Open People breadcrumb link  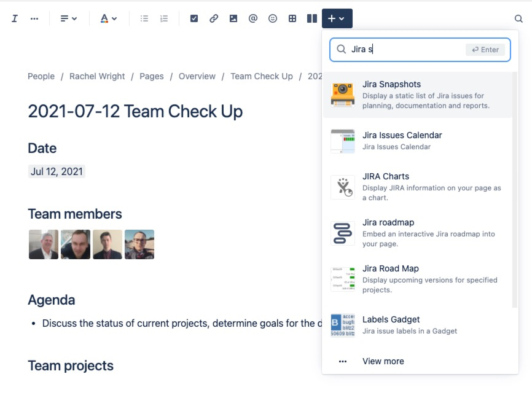click(41, 76)
